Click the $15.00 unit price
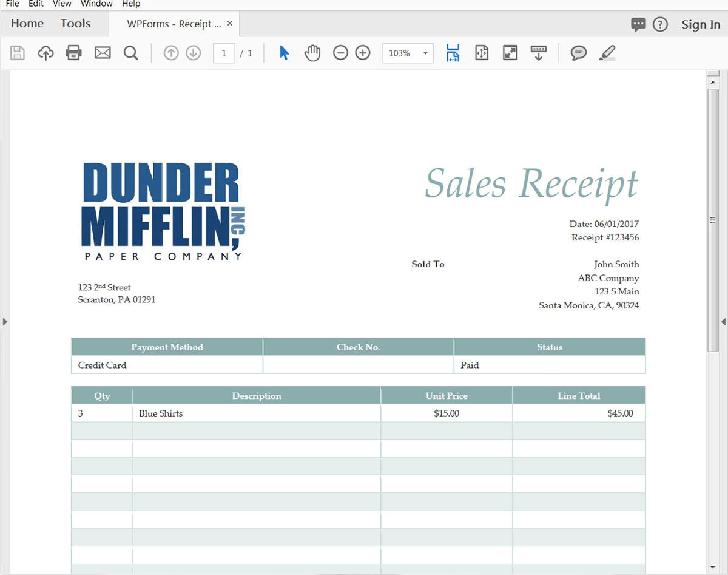The width and height of the screenshot is (728, 575). click(447, 413)
